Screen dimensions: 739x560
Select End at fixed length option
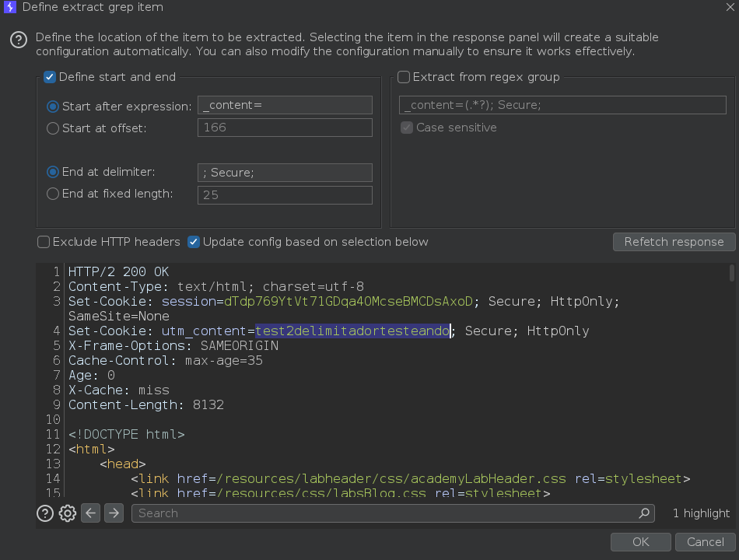(x=53, y=194)
